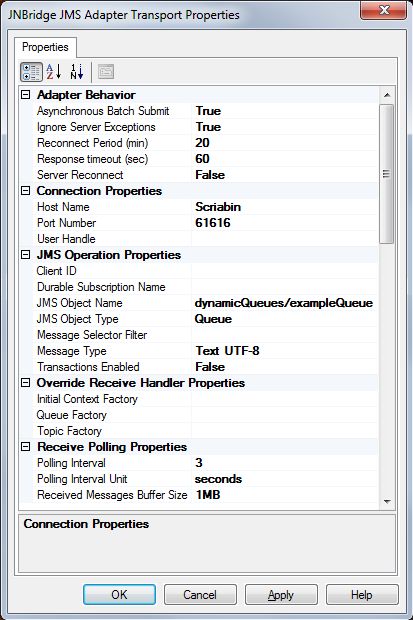413x620 pixels.
Task: Open the Property Pages toolbar icon
Action: 106,72
